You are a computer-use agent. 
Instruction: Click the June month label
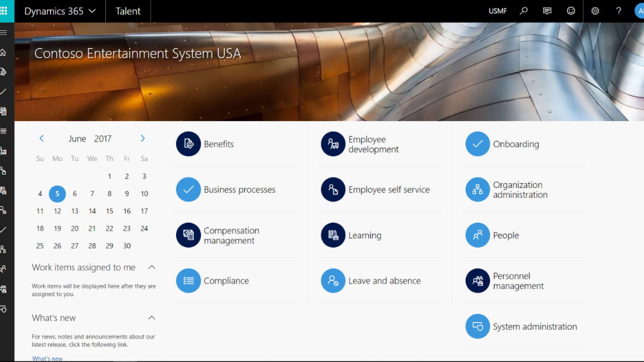point(77,139)
